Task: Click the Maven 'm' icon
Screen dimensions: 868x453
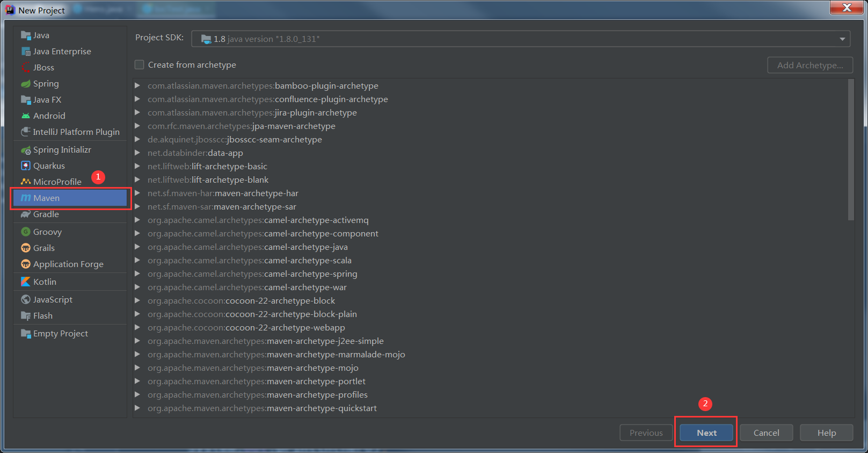Action: click(26, 198)
